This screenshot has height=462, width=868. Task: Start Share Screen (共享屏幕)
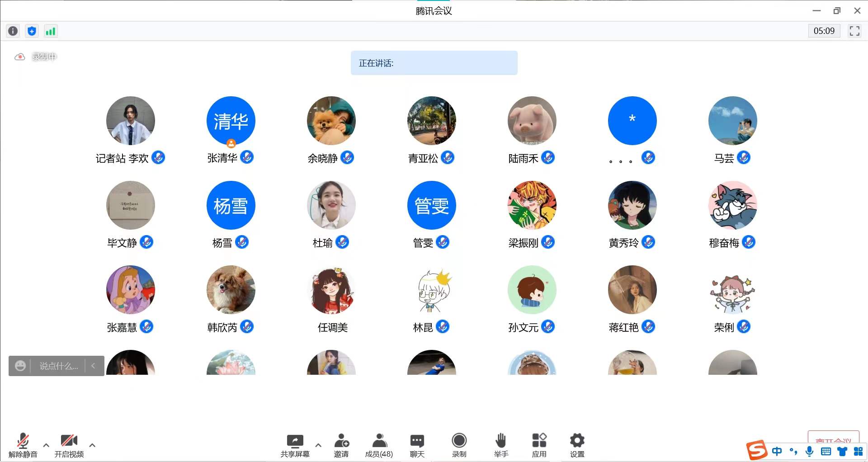[295, 445]
